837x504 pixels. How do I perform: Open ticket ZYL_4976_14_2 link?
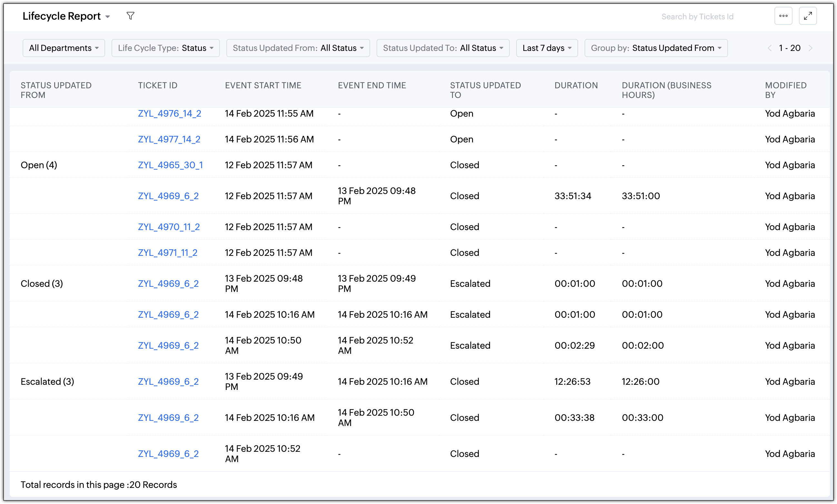[x=169, y=113]
